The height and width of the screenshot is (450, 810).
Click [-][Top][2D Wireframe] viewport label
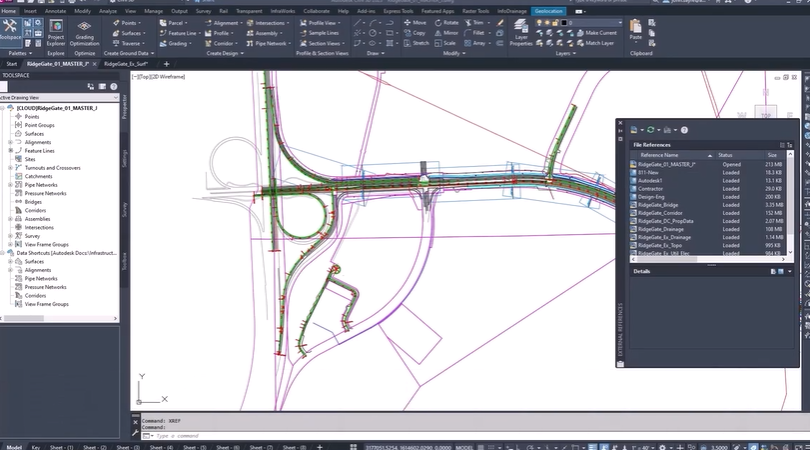tap(159, 77)
